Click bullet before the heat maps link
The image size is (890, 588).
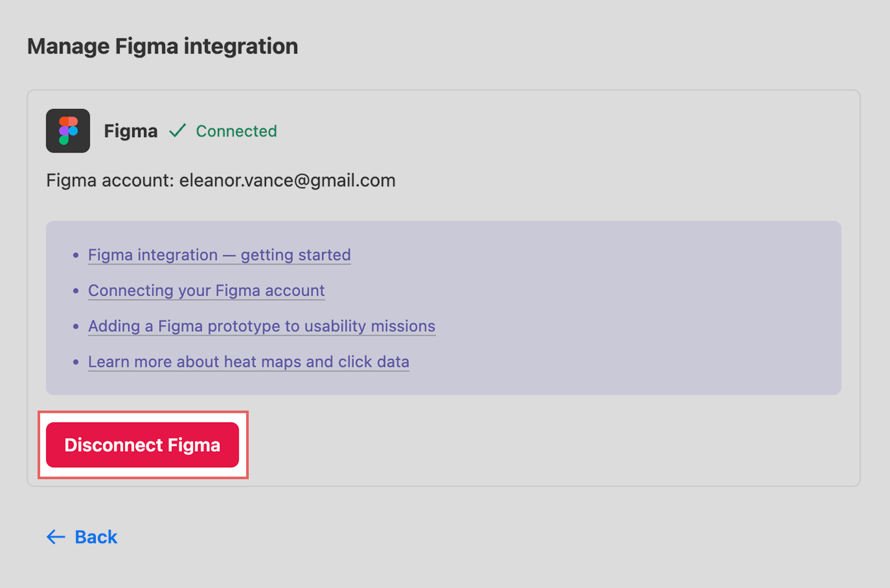point(76,362)
